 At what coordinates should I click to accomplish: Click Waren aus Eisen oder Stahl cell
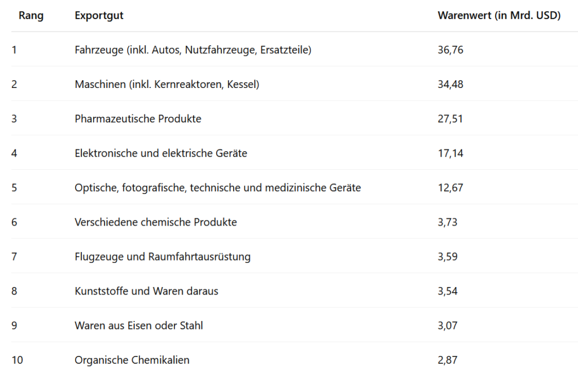[x=139, y=325]
